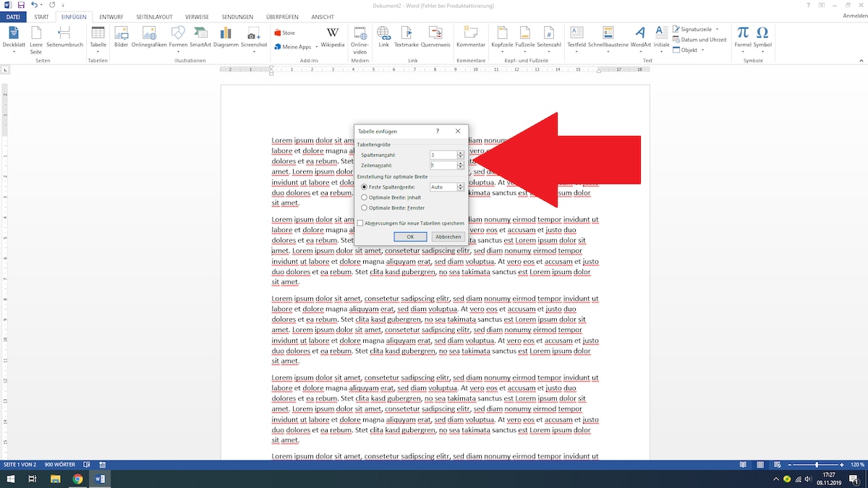Add a Kommentar to the document
Viewport: 868px width, 488px height.
point(470,36)
